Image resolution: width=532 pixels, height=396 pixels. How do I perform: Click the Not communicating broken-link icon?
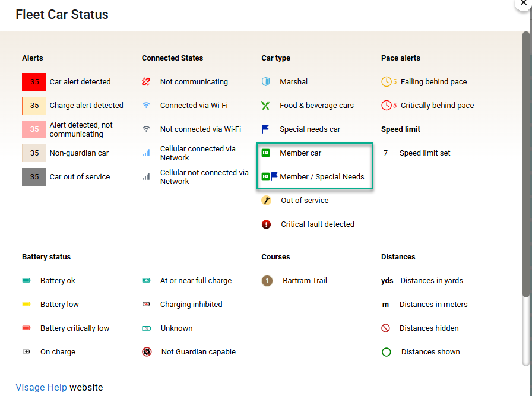click(x=146, y=81)
